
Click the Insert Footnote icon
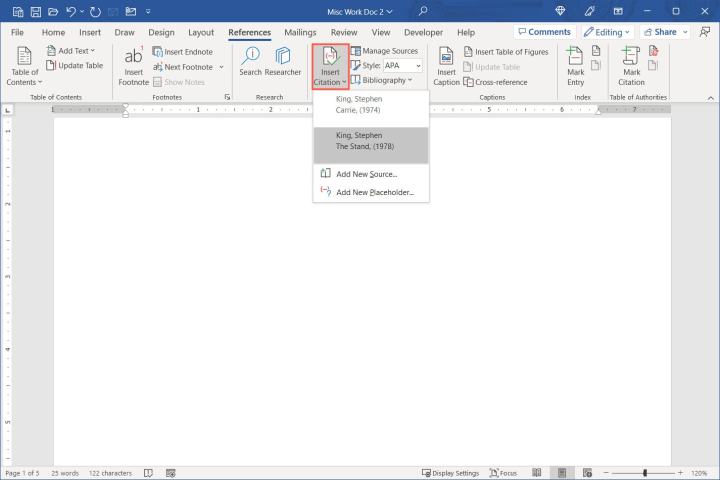point(133,66)
